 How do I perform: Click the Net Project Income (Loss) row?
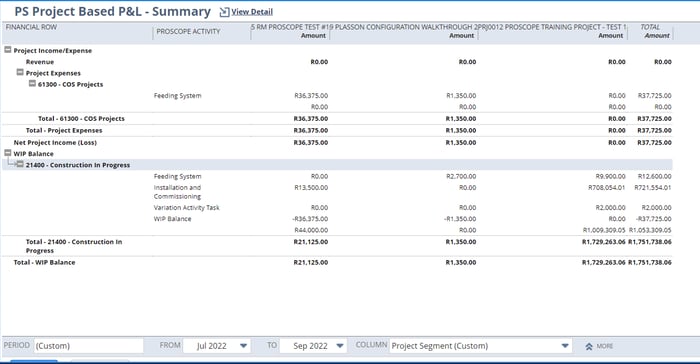pyautogui.click(x=337, y=142)
